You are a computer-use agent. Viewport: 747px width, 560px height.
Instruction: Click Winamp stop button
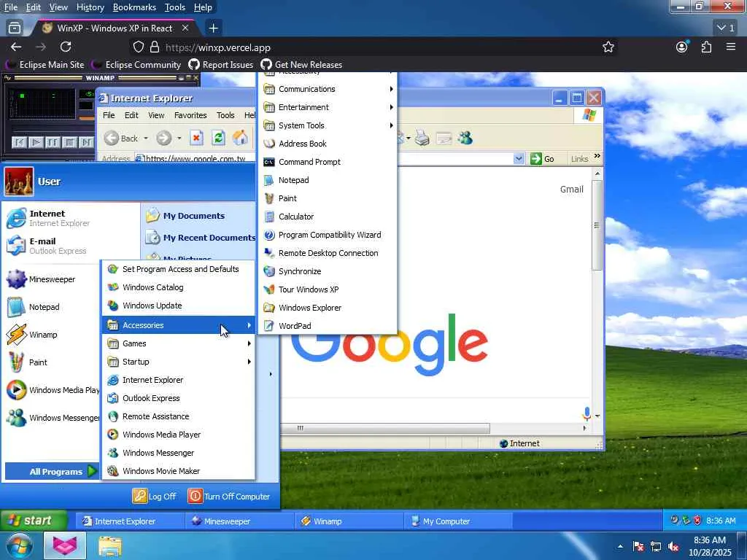click(x=69, y=142)
